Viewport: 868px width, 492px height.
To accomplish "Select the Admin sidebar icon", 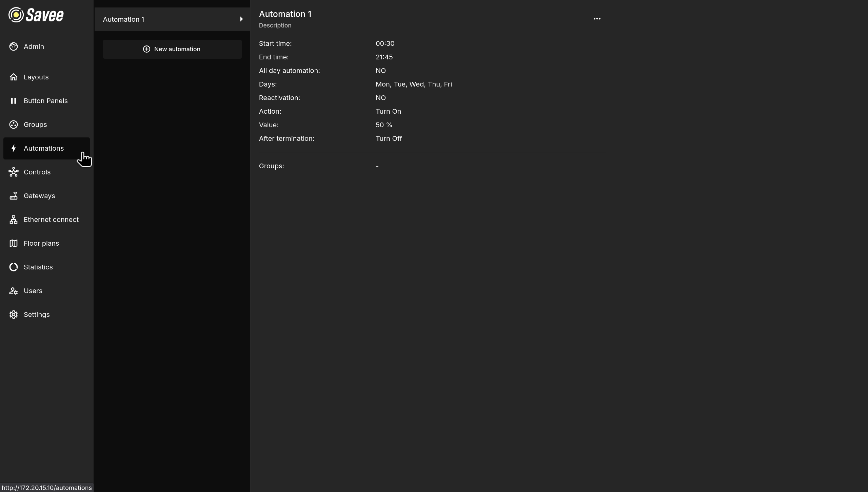I will pos(13,46).
